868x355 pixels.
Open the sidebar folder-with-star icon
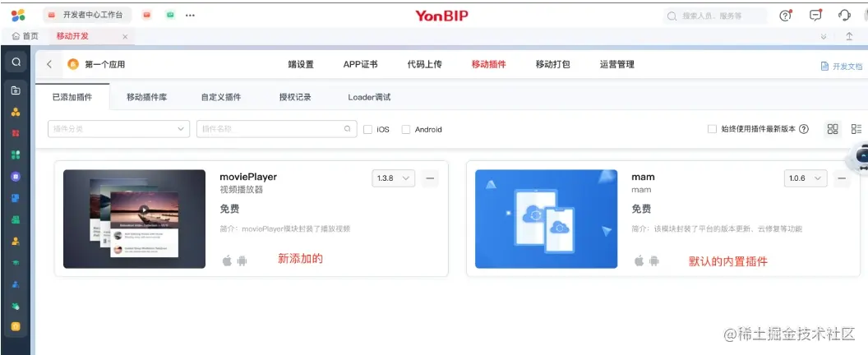[16, 90]
